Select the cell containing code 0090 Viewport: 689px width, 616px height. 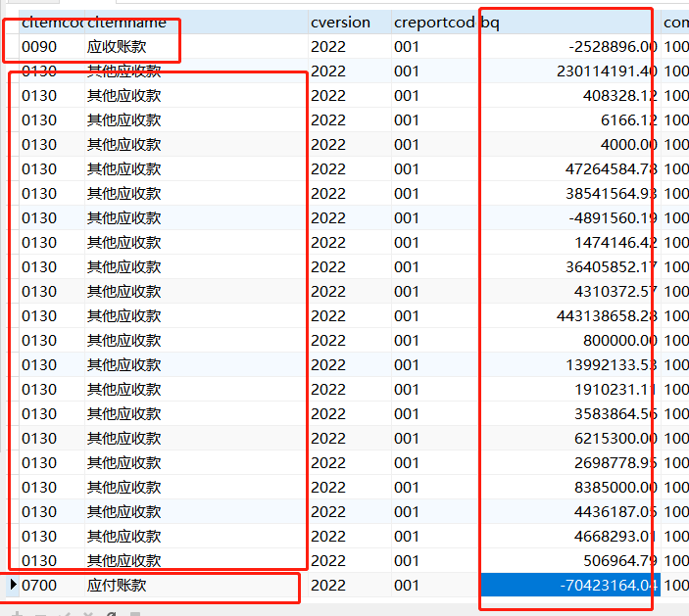coord(51,47)
